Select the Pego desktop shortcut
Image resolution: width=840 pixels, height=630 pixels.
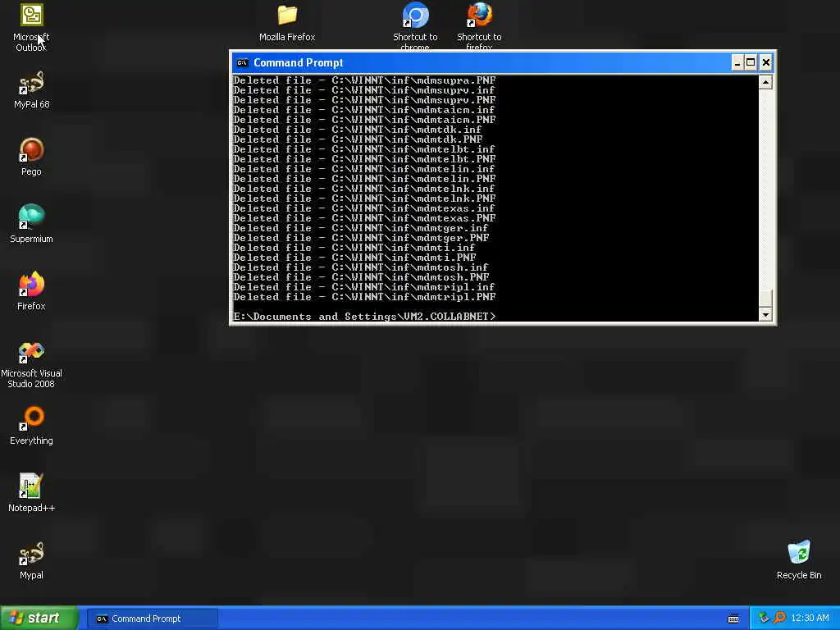[x=31, y=157]
